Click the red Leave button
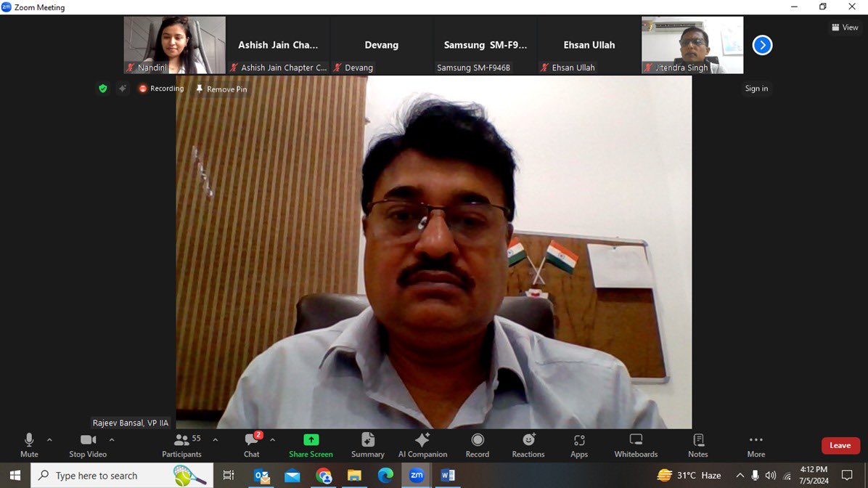This screenshot has height=488, width=868. pyautogui.click(x=840, y=445)
